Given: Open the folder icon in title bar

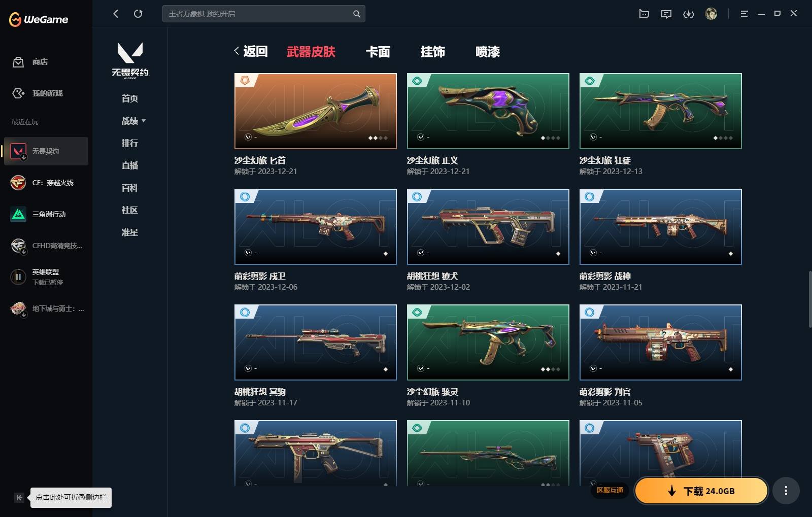Looking at the screenshot, I should 644,14.
